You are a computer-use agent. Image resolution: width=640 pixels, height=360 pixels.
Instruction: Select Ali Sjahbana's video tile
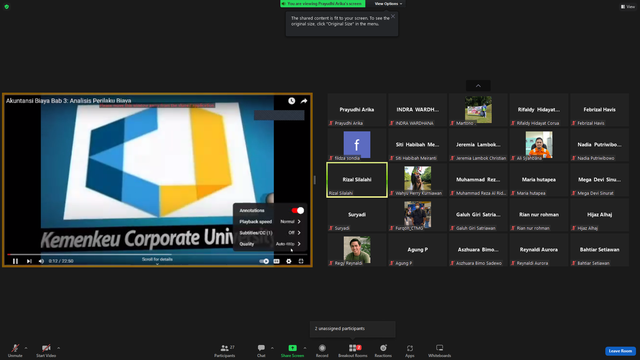coord(539,145)
